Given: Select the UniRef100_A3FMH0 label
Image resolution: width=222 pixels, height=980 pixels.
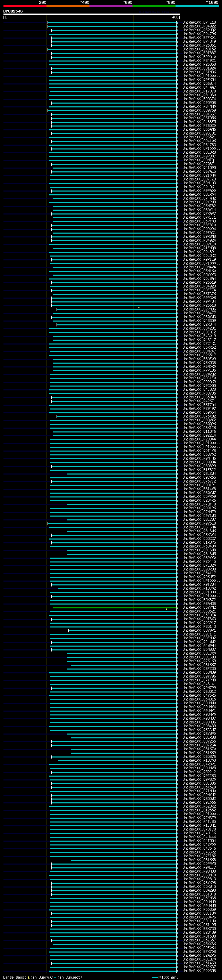Looking at the screenshot, I should (199, 106).
